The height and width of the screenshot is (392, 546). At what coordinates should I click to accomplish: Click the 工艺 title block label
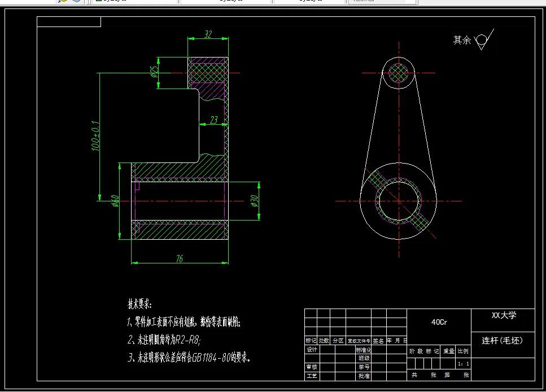pyautogui.click(x=312, y=376)
